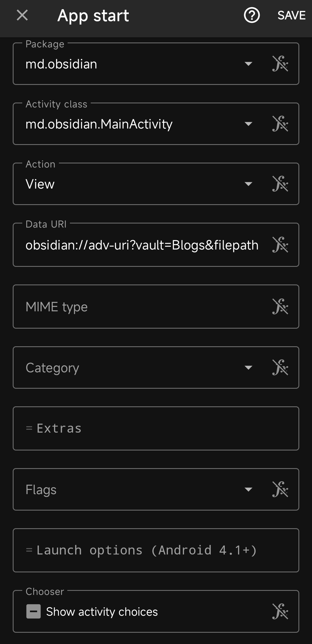Open the help icon in header
312x644 pixels.
point(252,15)
